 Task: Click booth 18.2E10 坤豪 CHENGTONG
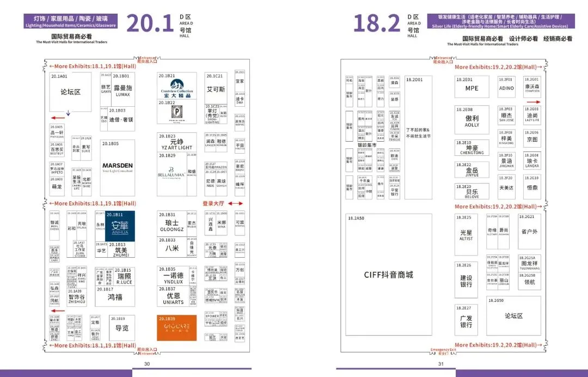click(x=471, y=148)
